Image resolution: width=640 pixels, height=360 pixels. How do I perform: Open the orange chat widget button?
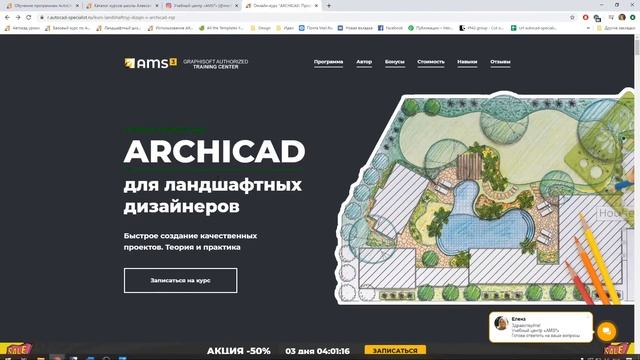click(x=607, y=331)
